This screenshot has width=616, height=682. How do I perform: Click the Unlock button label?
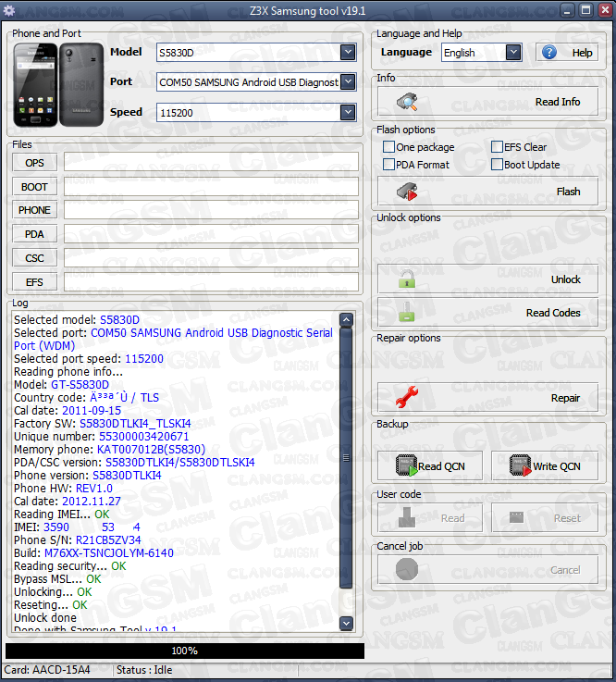coord(565,279)
